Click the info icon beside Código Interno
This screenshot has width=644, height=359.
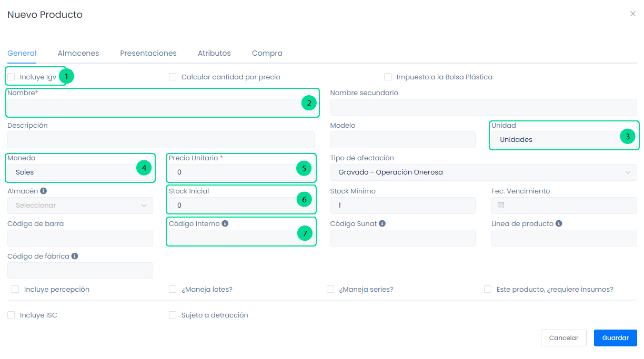pos(225,224)
